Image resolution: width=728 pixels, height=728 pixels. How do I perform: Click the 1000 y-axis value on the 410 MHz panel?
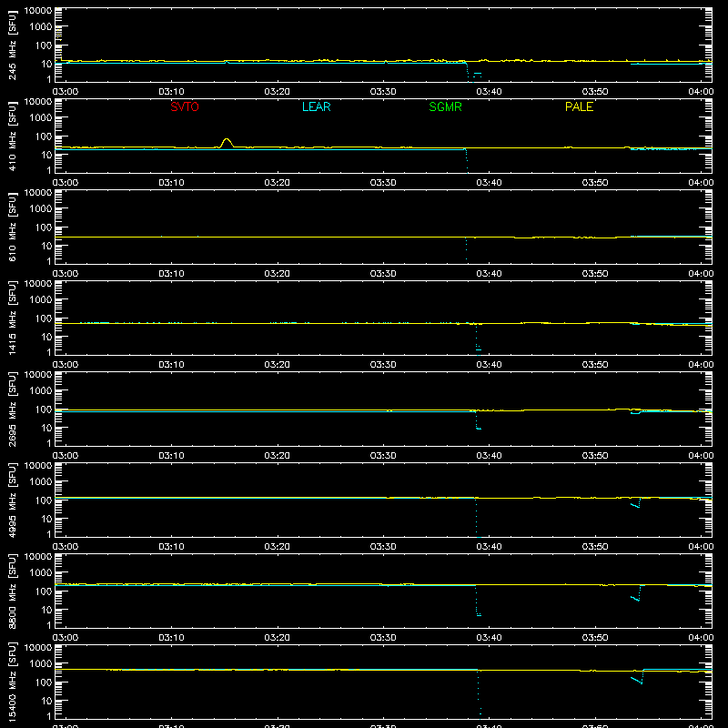coord(41,118)
